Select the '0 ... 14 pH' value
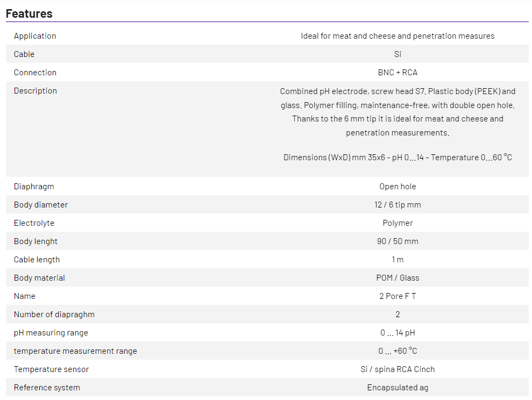Image resolution: width=532 pixels, height=400 pixels. 398,333
